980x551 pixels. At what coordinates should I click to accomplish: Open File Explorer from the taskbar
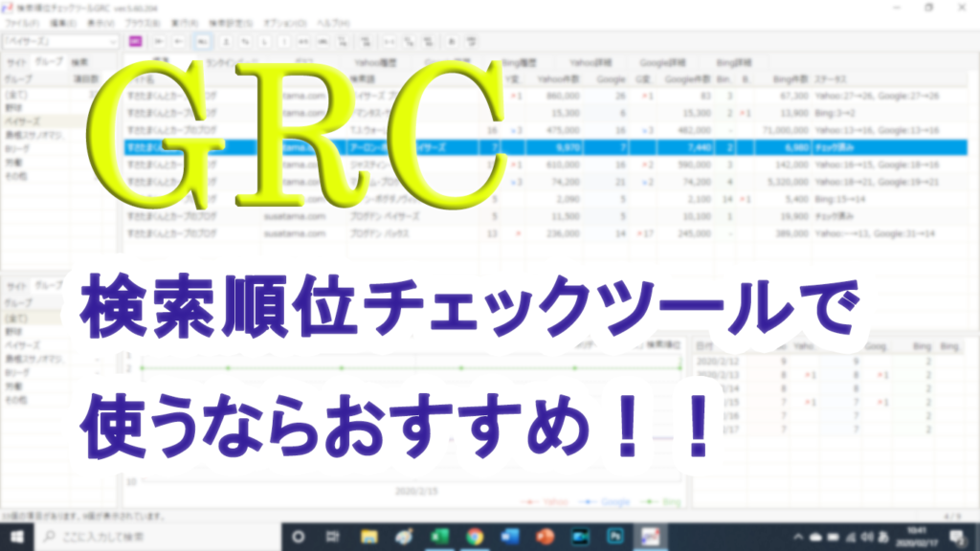pos(368,537)
